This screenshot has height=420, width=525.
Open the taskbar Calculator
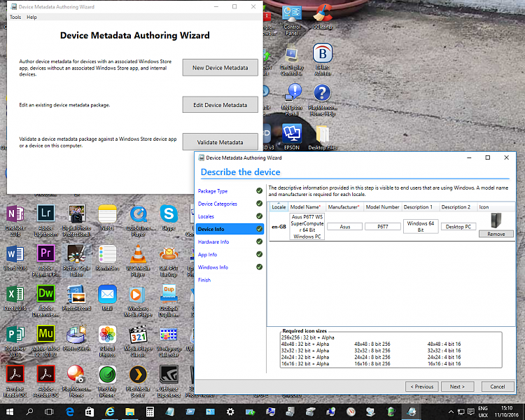point(150,412)
